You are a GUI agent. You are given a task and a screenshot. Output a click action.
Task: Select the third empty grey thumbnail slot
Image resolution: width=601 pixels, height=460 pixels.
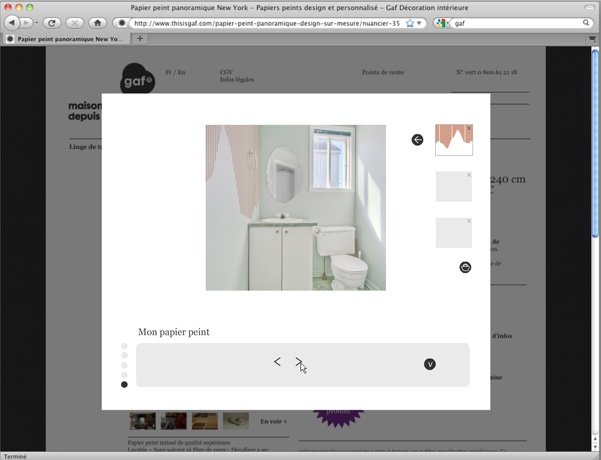454,233
